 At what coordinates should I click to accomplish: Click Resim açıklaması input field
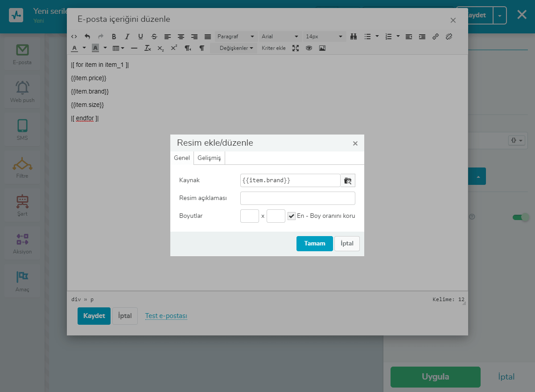(298, 198)
